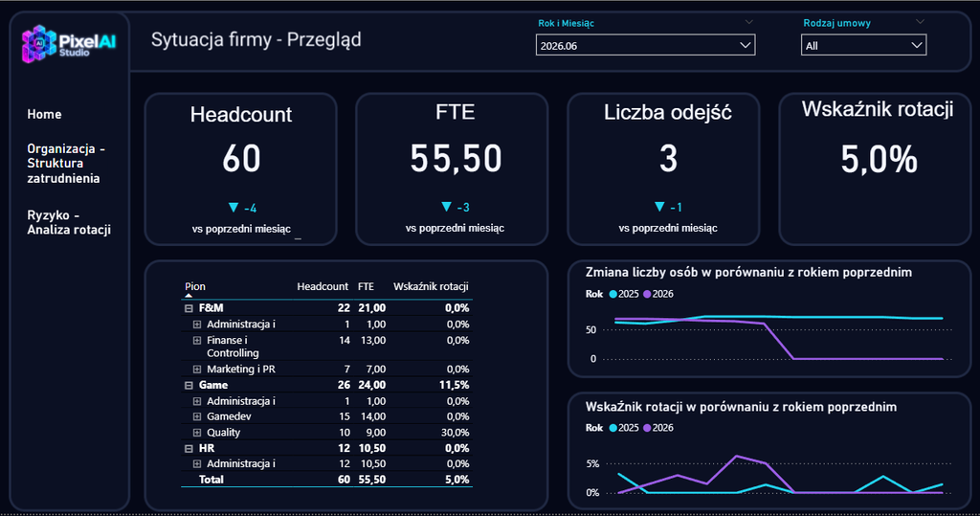The image size is (980, 516).
Task: Click Quality rotation value 30,0%
Action: (455, 433)
